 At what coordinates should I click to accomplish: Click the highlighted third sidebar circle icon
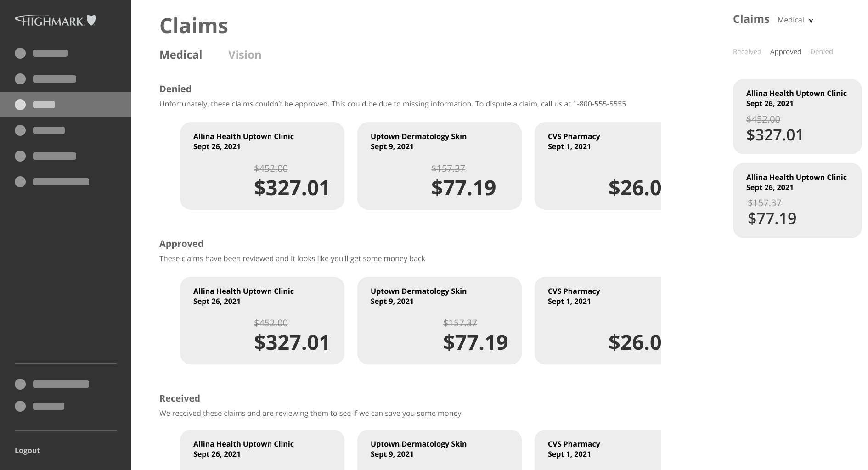pos(20,105)
